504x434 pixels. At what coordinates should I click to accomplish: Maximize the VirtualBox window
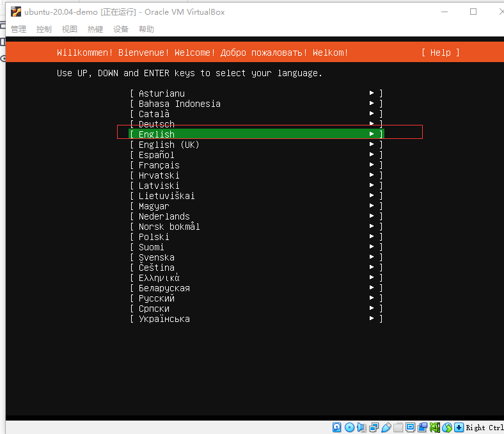(473, 12)
